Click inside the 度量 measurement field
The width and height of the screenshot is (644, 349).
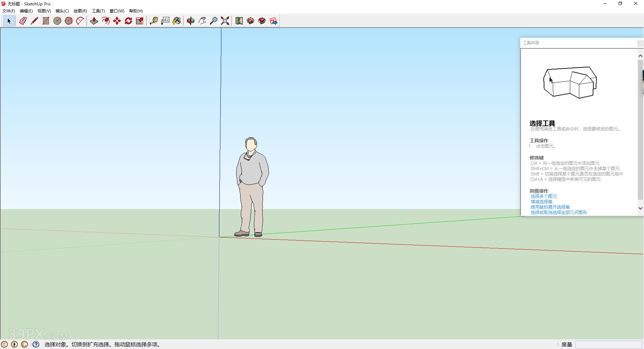click(x=609, y=344)
